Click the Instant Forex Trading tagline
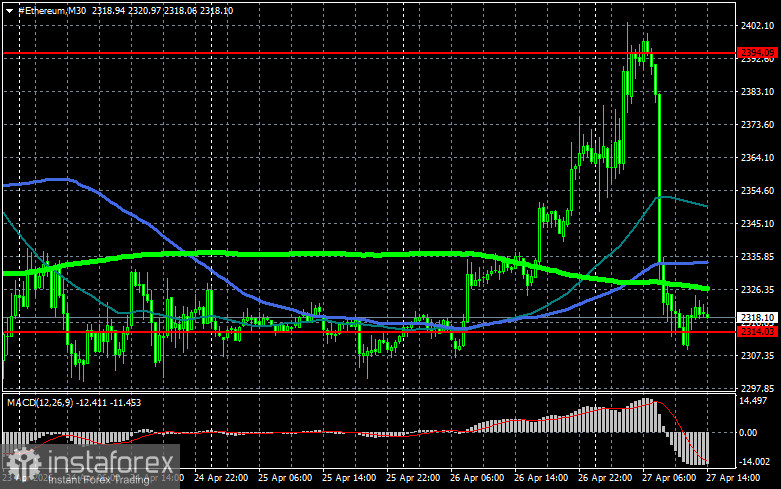The image size is (781, 489). point(99,480)
